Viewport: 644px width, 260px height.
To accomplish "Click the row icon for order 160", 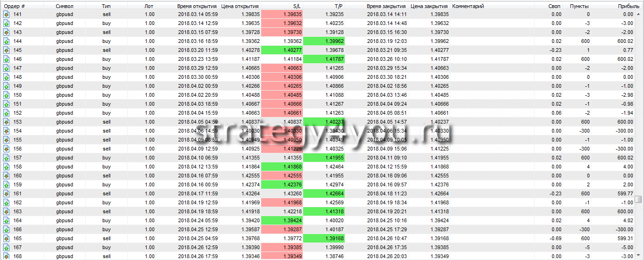I will point(6,176).
